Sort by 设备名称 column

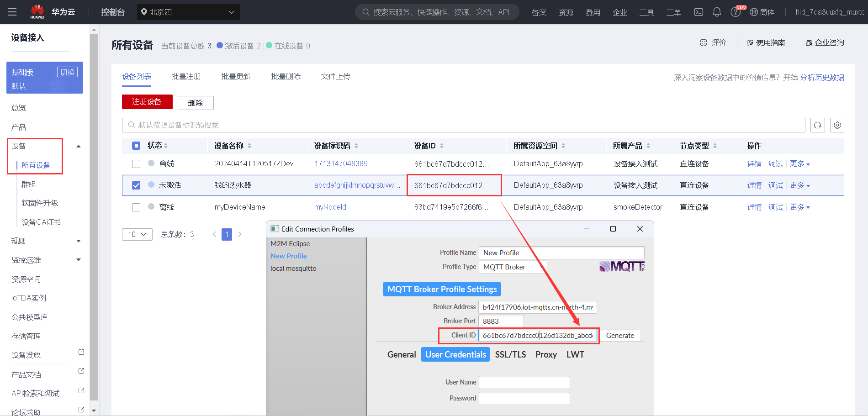click(x=249, y=146)
